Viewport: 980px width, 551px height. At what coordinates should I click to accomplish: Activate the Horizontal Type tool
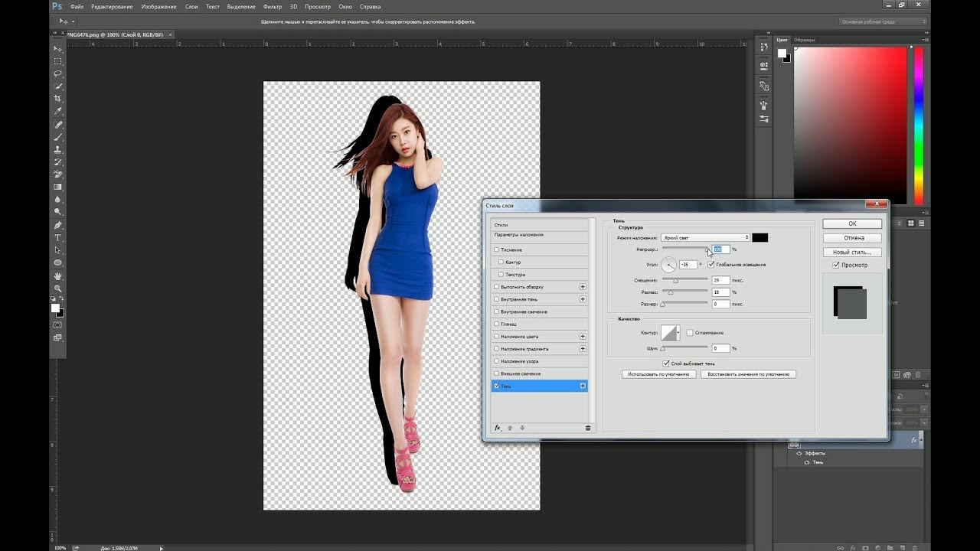(x=58, y=238)
